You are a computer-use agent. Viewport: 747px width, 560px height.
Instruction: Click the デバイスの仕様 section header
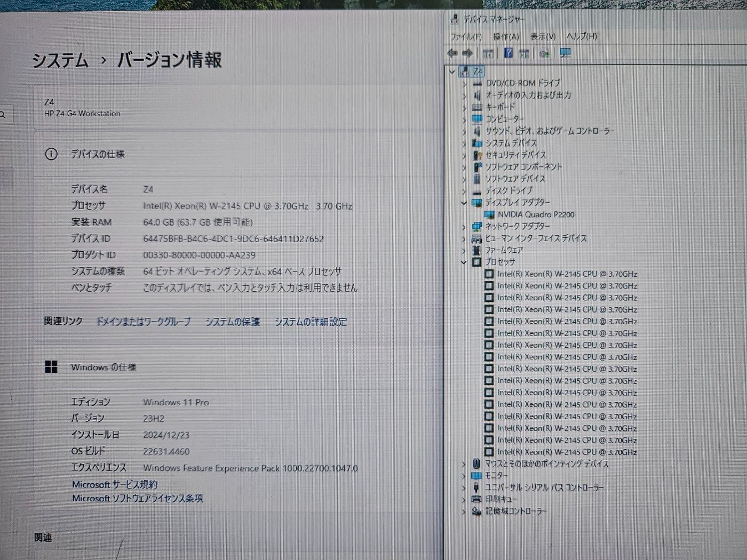point(237,154)
